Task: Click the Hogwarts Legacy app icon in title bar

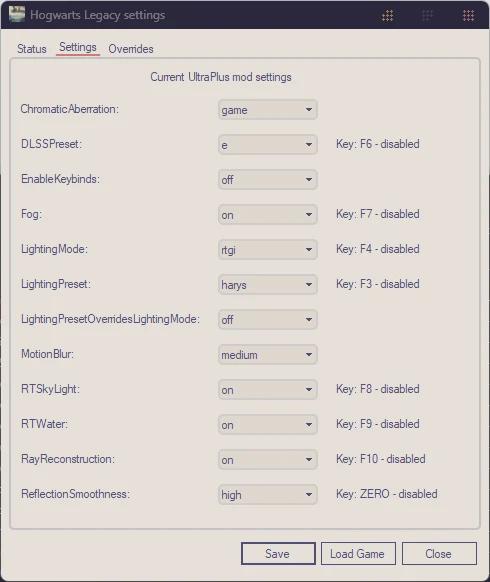Action: 17,14
